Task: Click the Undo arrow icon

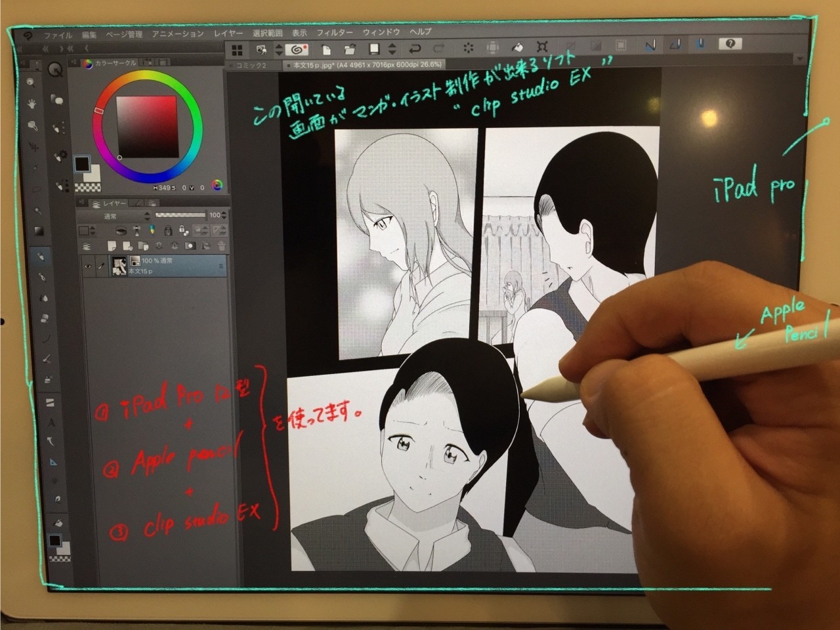Action: coord(415,48)
